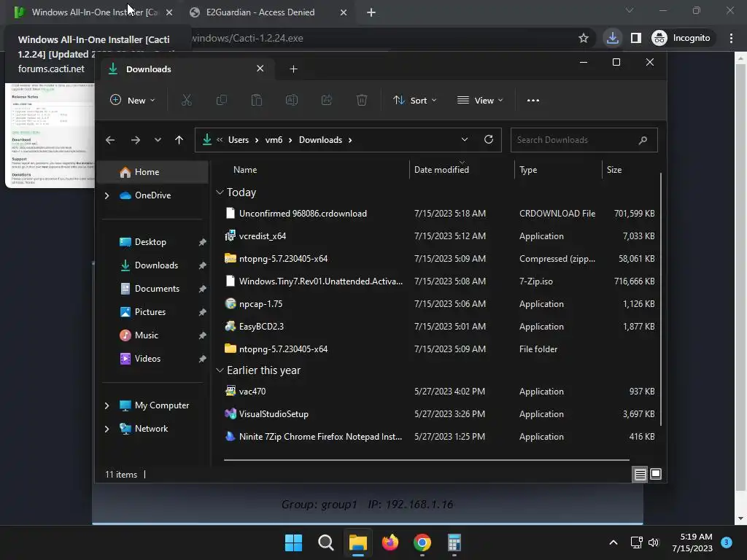This screenshot has width=747, height=560.
Task: Open the calculator app on taskbar
Action: 454,542
